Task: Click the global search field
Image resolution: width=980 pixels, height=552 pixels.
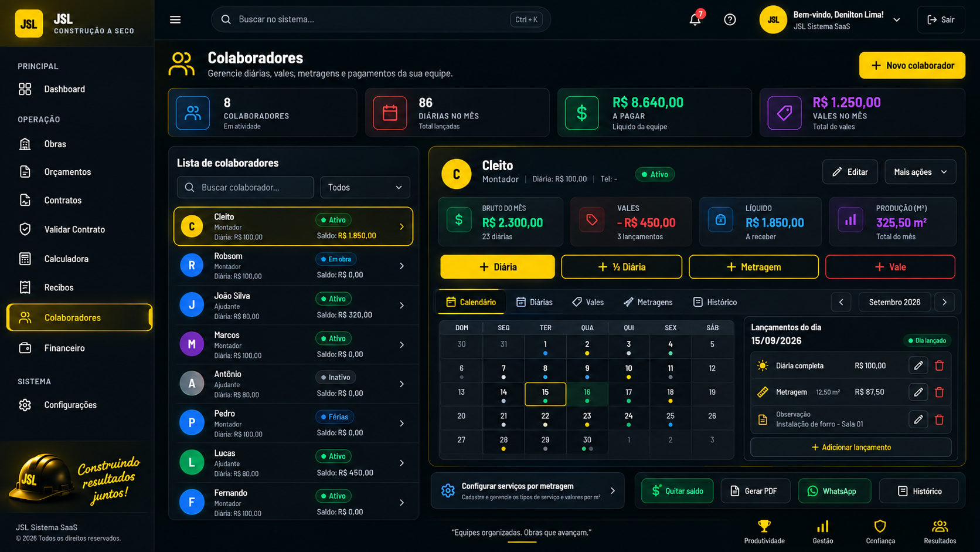Action: pos(380,19)
